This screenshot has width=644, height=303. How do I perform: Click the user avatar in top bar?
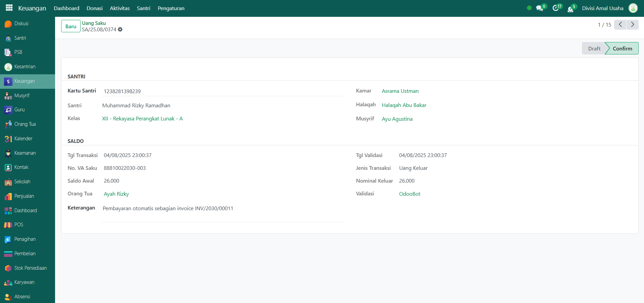633,8
